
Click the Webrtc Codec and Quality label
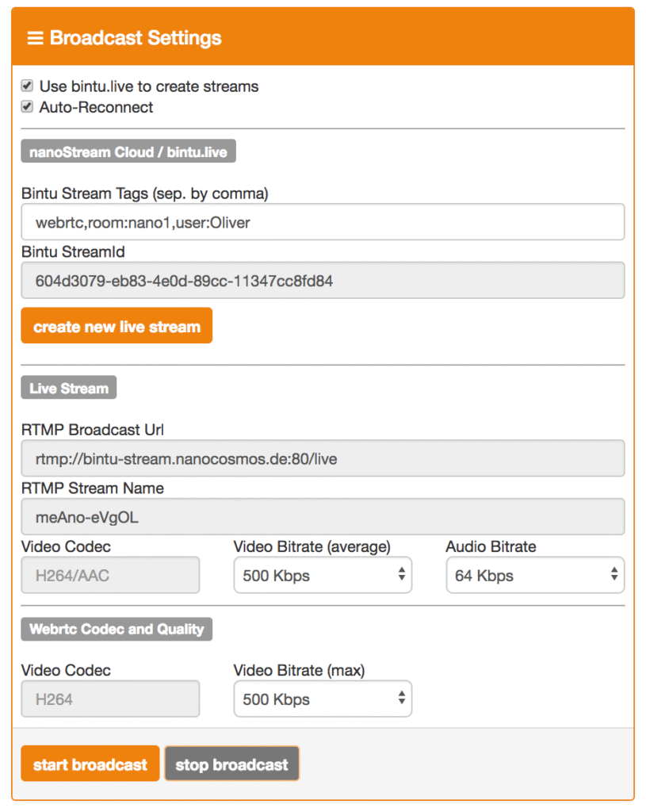pyautogui.click(x=117, y=629)
